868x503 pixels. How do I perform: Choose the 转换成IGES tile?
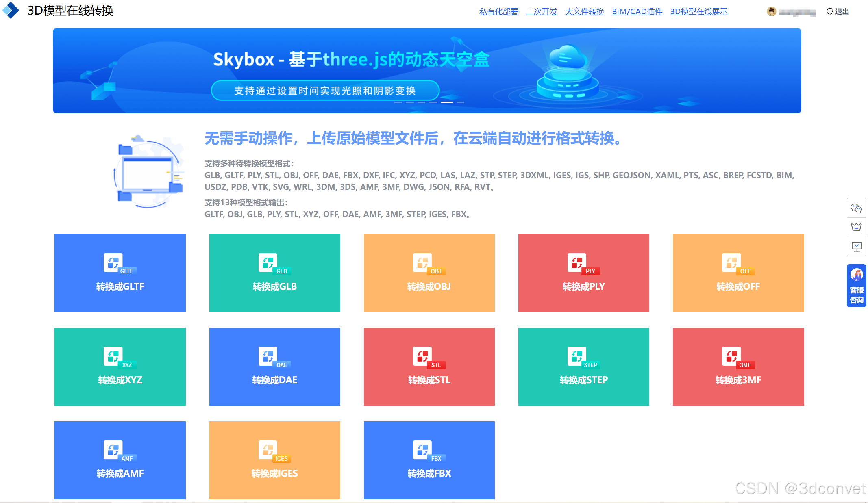point(274,460)
